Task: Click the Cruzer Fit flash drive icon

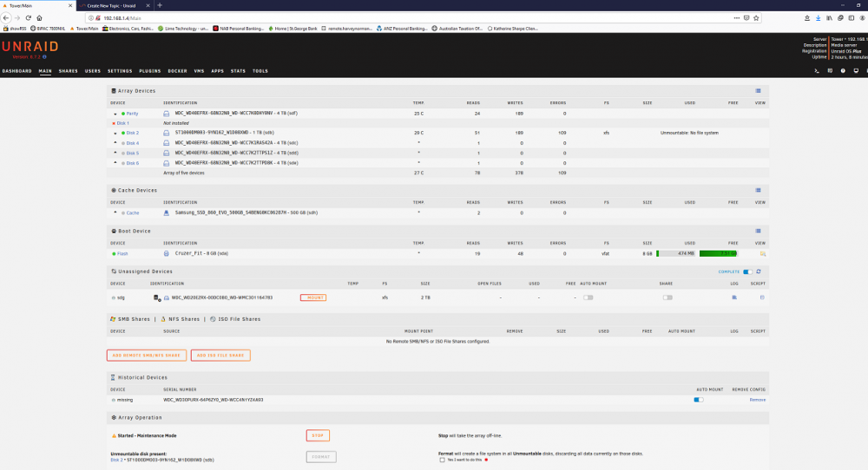Action: tap(166, 254)
